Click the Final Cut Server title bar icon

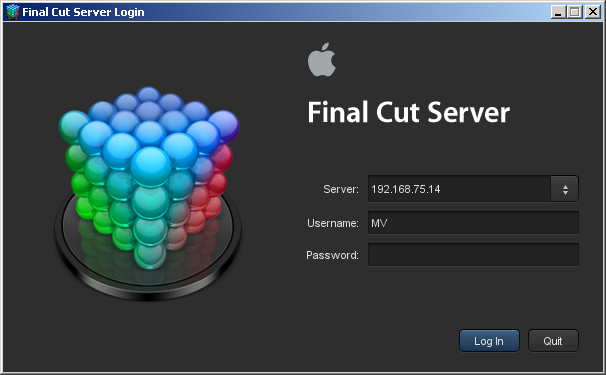(x=13, y=12)
